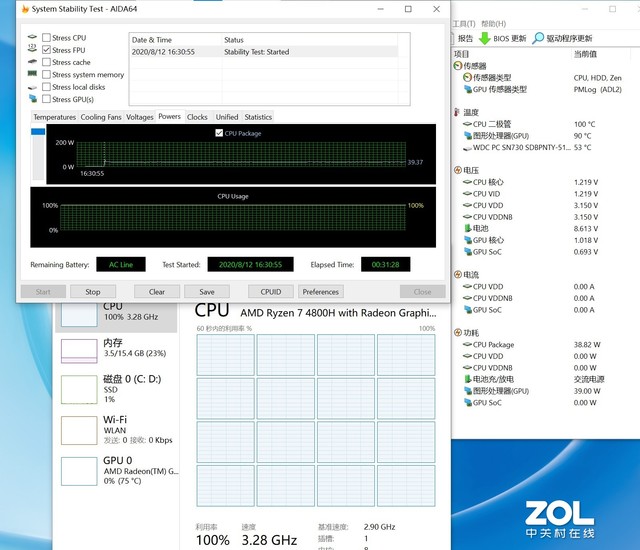Click the Clear button
The image size is (640, 550).
pos(157,292)
